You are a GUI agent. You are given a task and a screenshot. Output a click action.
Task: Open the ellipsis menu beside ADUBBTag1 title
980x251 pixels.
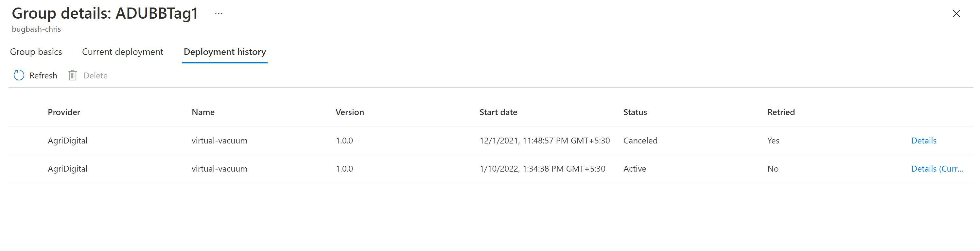(219, 13)
